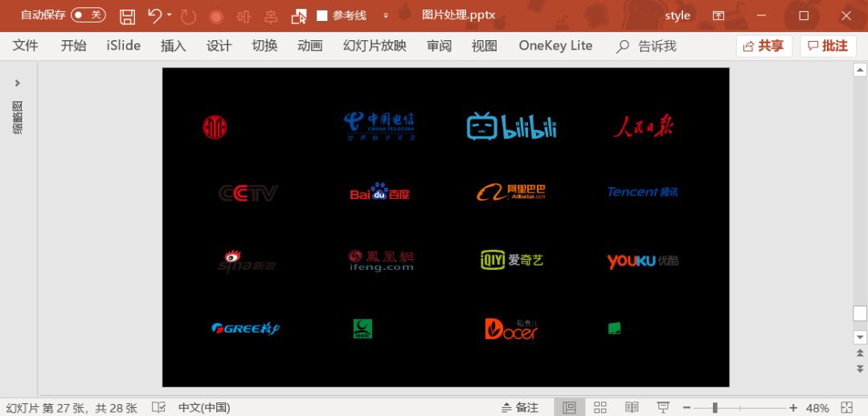The width and height of the screenshot is (868, 416).
Task: Switch to Reading view icon
Action: click(x=632, y=408)
